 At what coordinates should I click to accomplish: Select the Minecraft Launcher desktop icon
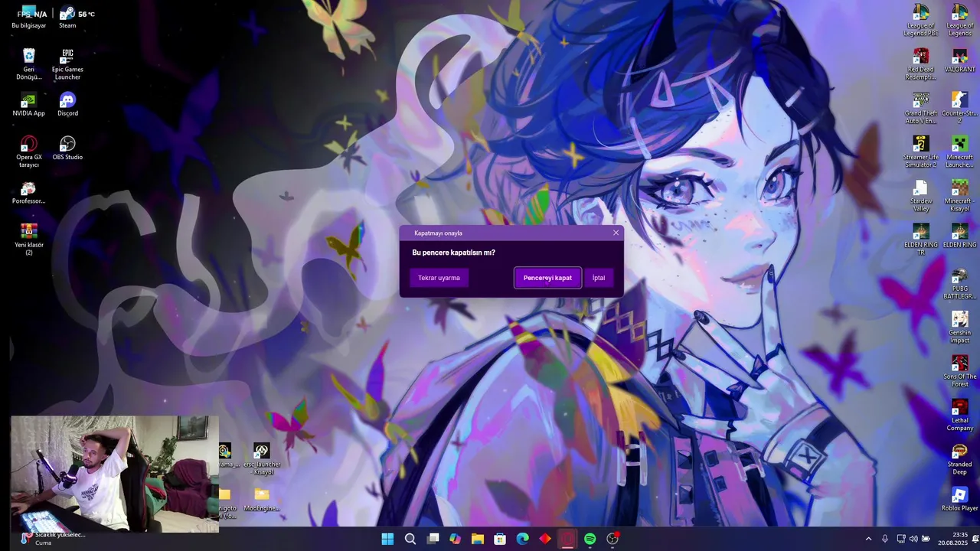pyautogui.click(x=959, y=152)
